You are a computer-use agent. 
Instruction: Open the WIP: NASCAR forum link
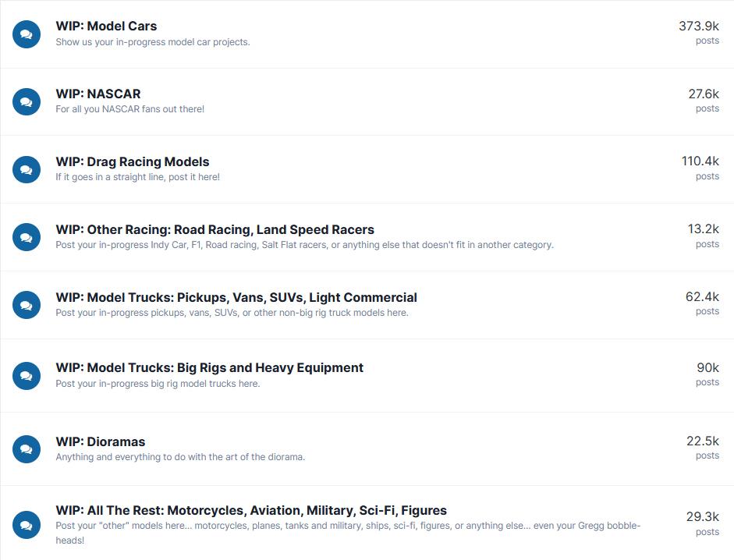tap(98, 94)
